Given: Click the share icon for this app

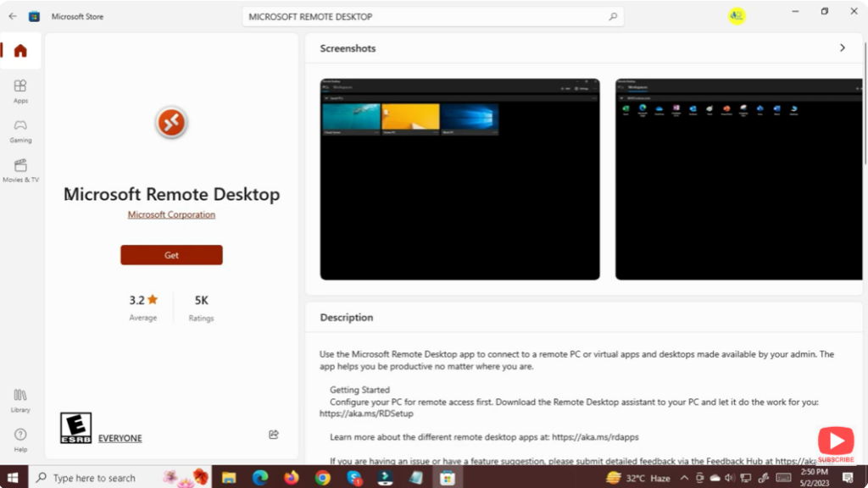Looking at the screenshot, I should coord(274,435).
